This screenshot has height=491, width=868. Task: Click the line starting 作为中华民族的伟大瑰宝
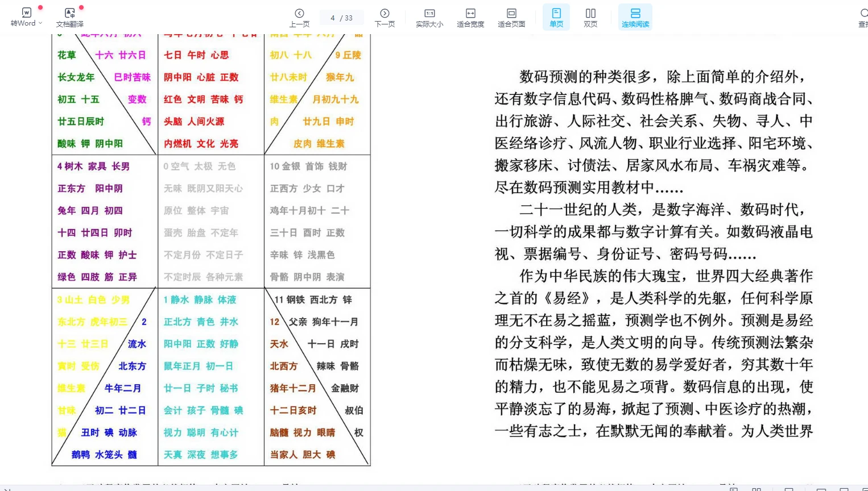[666, 276]
